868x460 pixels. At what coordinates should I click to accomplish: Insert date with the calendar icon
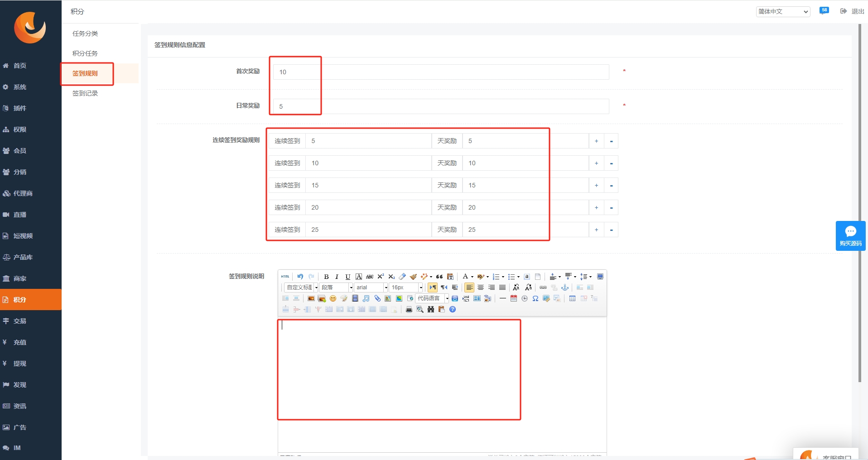click(x=514, y=298)
